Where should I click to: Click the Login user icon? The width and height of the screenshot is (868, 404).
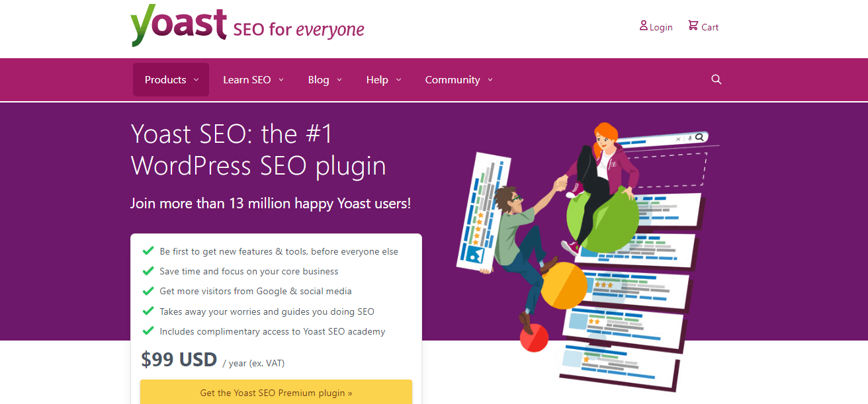(644, 26)
